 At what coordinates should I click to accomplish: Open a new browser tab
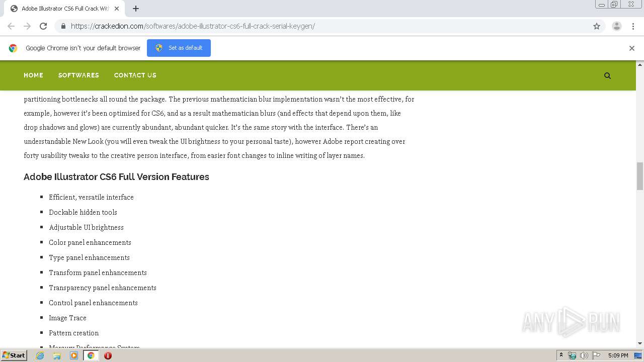[x=136, y=9]
